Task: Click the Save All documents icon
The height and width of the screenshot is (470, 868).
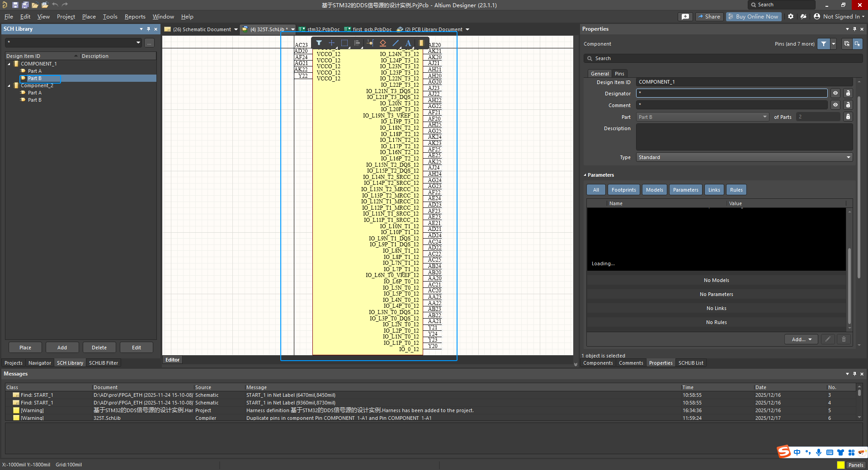Action: tap(25, 5)
